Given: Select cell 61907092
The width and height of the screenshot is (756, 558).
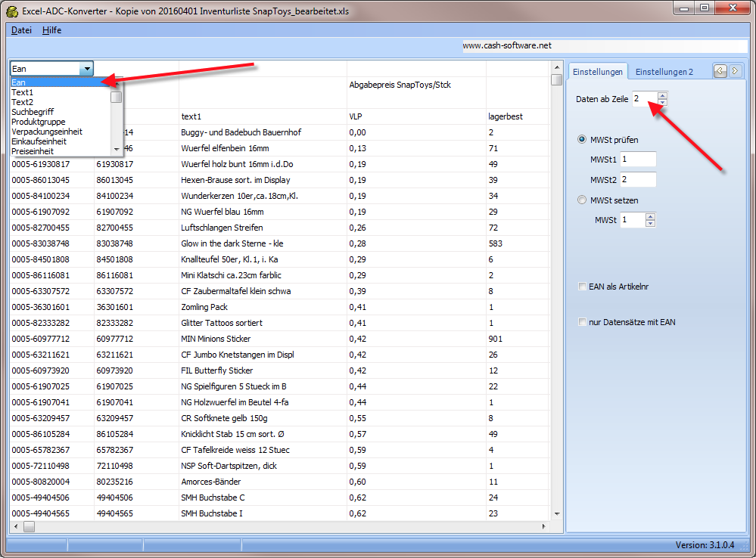Looking at the screenshot, I should click(136, 212).
